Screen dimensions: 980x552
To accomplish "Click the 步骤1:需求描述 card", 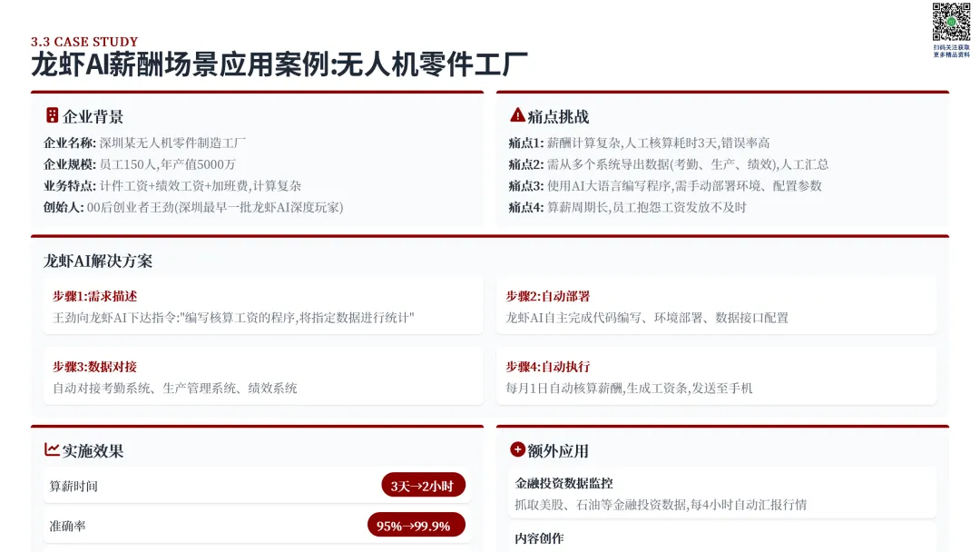I will pos(263,306).
